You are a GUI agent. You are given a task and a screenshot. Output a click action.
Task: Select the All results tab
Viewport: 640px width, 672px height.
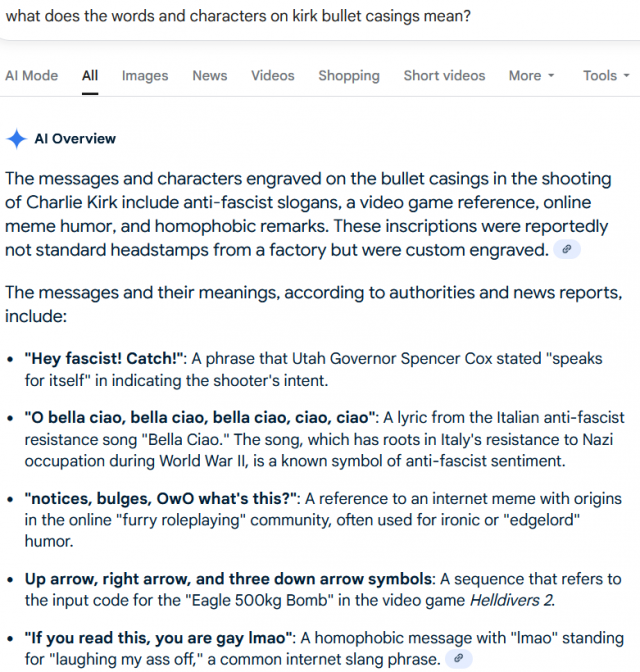(90, 75)
